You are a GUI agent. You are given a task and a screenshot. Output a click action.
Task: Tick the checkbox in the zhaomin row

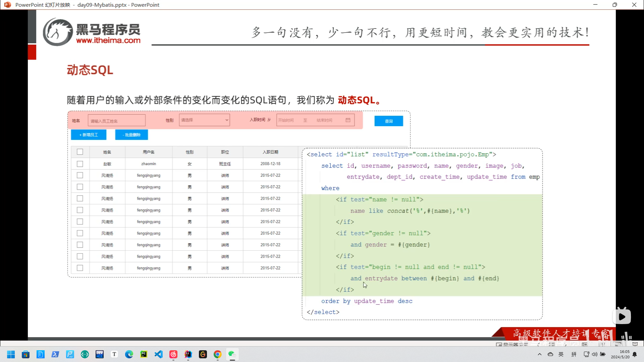[x=80, y=164]
